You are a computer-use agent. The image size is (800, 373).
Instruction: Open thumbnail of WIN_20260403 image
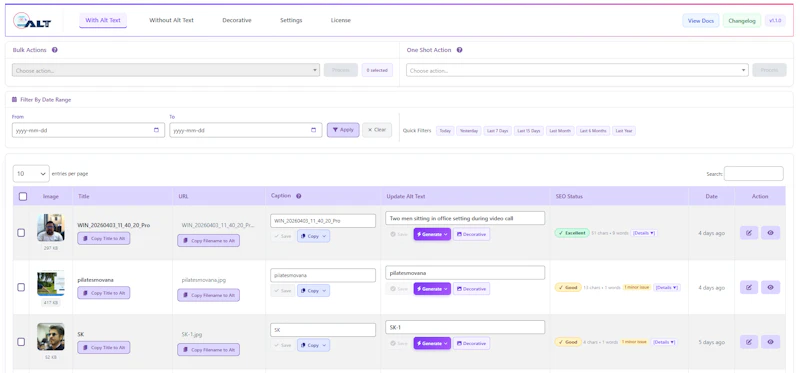tap(51, 228)
